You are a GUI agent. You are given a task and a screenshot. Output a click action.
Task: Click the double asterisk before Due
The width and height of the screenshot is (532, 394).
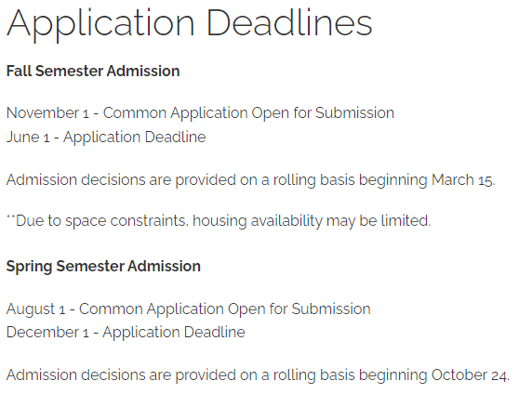(x=10, y=217)
